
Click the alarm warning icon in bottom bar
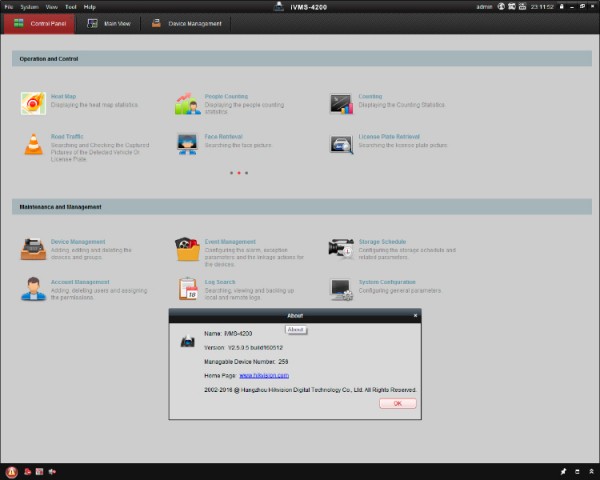point(11,472)
